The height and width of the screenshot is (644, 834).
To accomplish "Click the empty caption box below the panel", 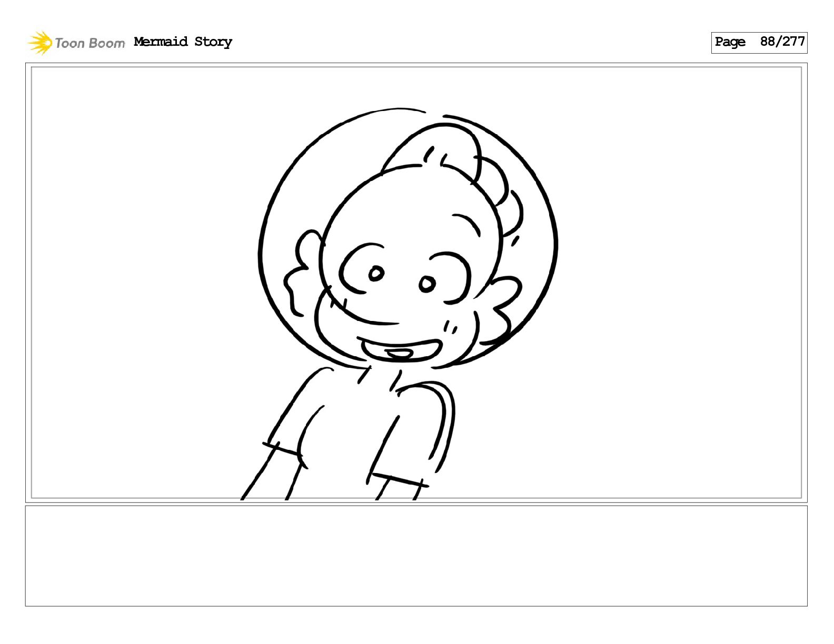I will click(x=416, y=556).
